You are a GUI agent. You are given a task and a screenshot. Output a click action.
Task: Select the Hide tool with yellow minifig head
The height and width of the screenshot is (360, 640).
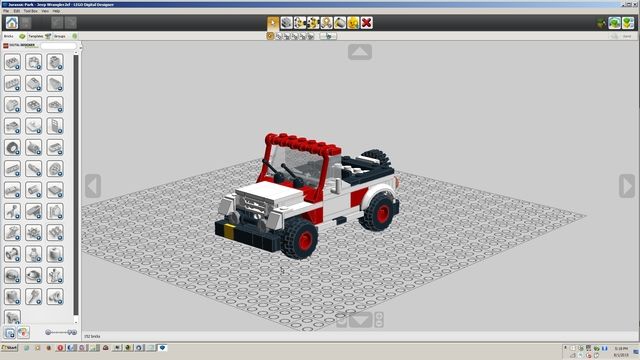point(353,23)
